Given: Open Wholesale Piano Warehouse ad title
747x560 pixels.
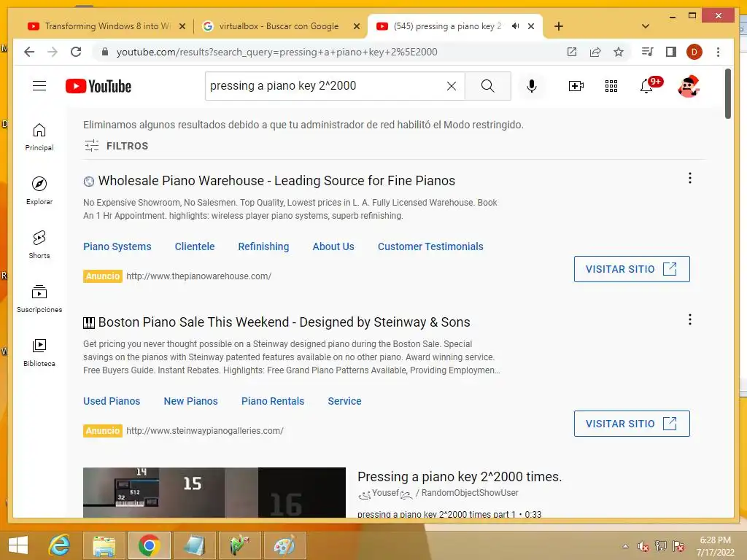Looking at the screenshot, I should [276, 181].
